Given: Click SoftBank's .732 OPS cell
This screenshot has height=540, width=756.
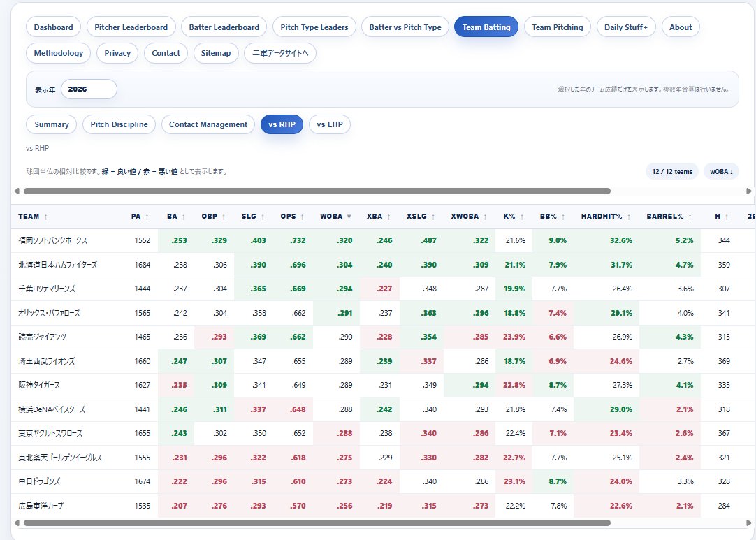Looking at the screenshot, I should pos(293,240).
